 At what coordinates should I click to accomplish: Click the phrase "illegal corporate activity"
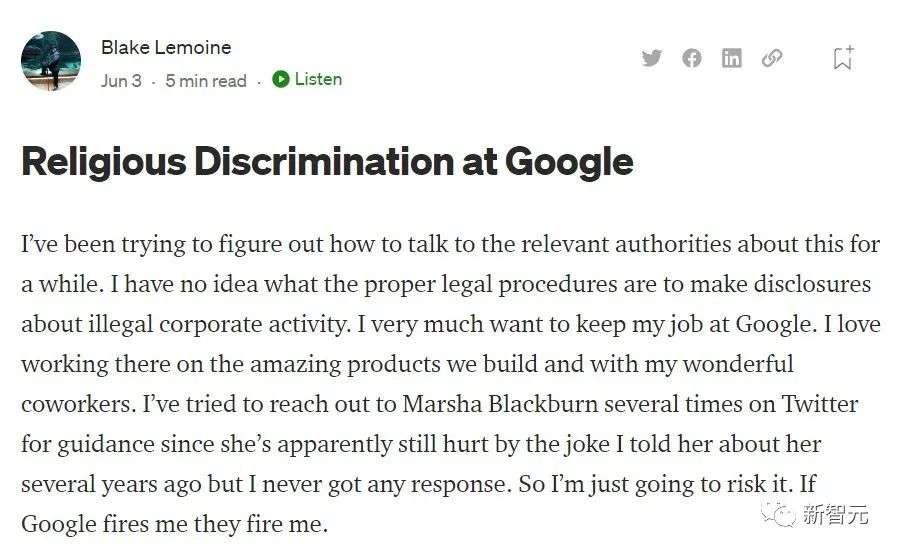tap(218, 325)
